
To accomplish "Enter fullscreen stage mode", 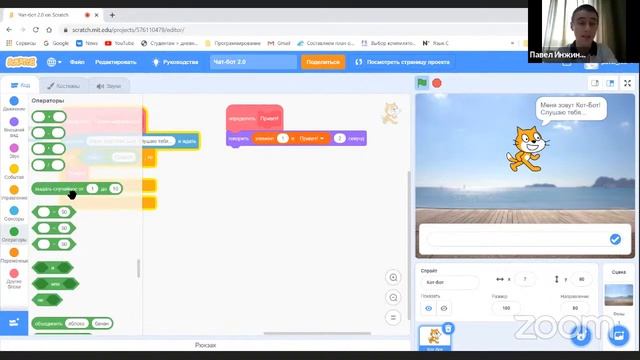I will (627, 83).
